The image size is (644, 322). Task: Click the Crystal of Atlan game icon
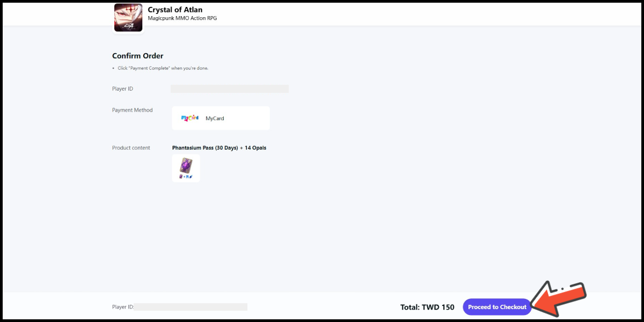[x=128, y=18]
